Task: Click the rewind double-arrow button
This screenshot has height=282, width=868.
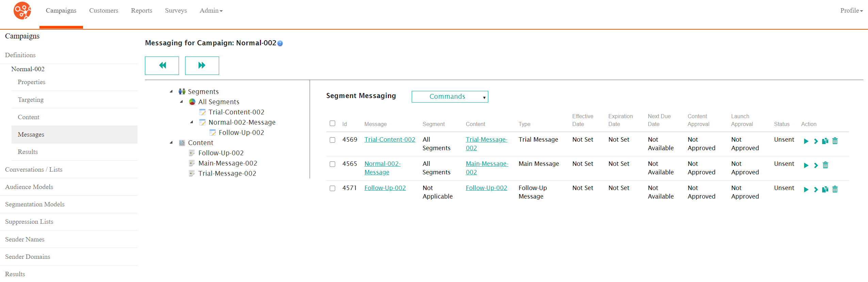Action: coord(162,65)
